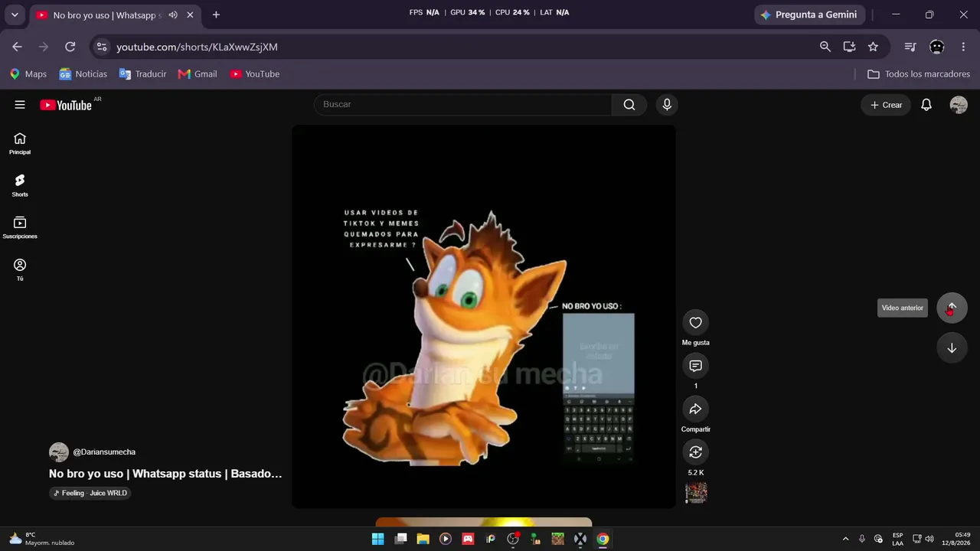Open the zoom magnifier in the address bar
980x551 pixels.
coord(825,47)
